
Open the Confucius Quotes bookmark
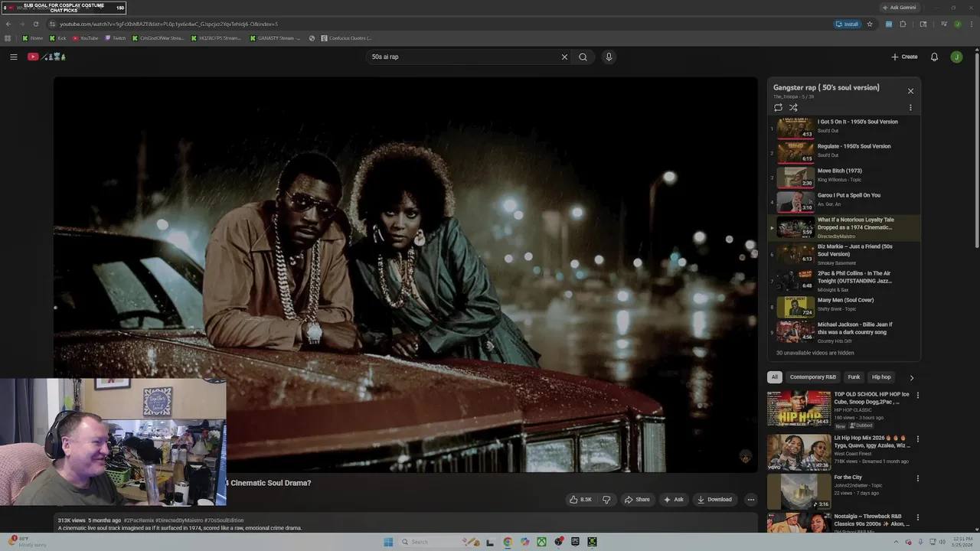pos(347,38)
